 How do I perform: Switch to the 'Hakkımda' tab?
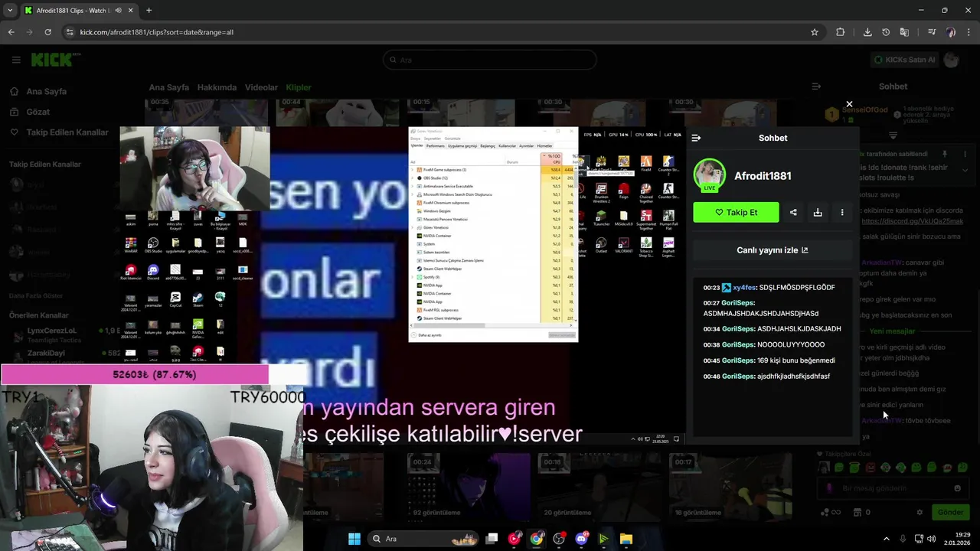217,87
